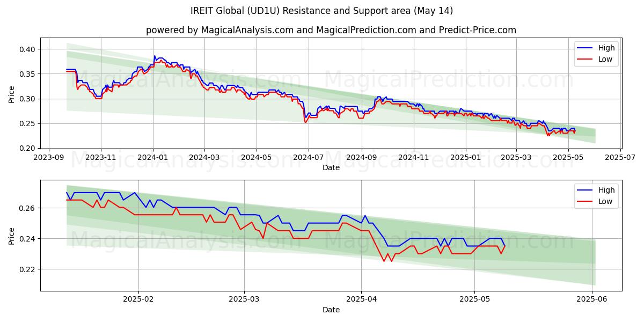
Task: Click the '2023-09' x-axis label in the top chart
Action: coord(49,158)
